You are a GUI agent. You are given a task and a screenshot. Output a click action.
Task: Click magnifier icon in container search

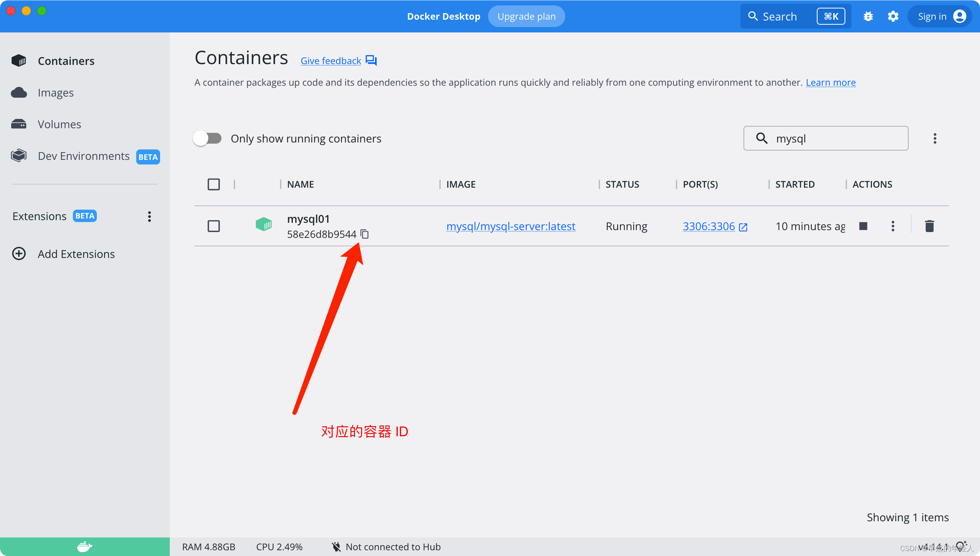[x=762, y=138]
